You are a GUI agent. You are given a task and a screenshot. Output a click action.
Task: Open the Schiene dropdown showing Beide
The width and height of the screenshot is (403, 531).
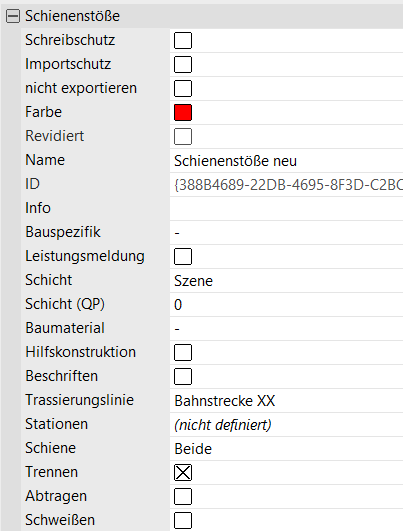[x=287, y=449]
